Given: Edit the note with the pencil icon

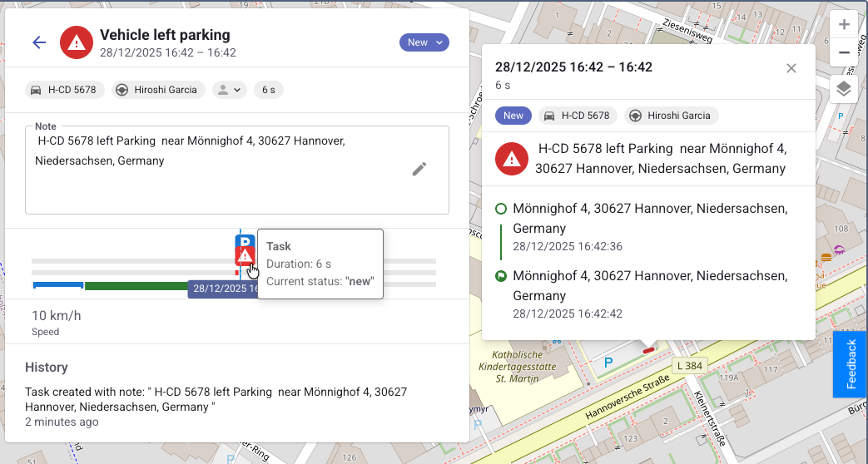Looking at the screenshot, I should pyautogui.click(x=419, y=170).
